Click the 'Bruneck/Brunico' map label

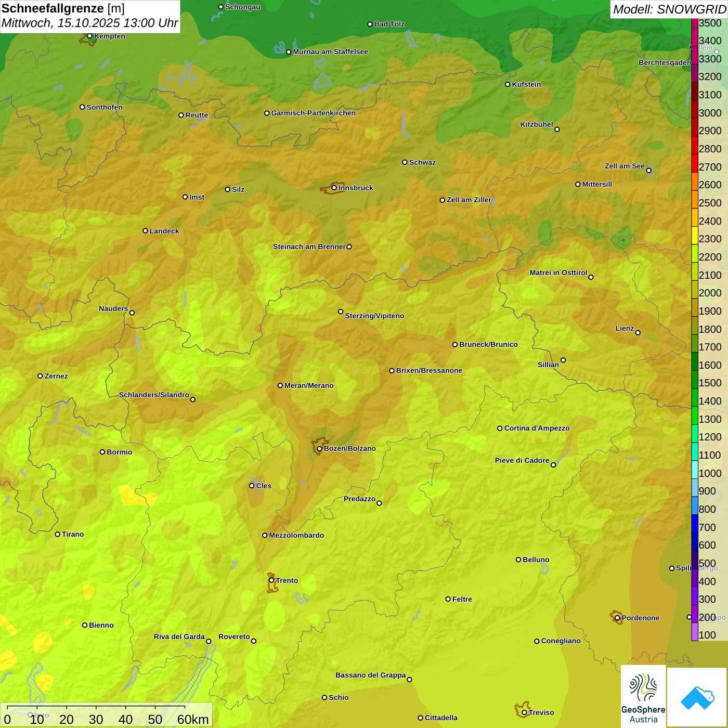pos(488,344)
